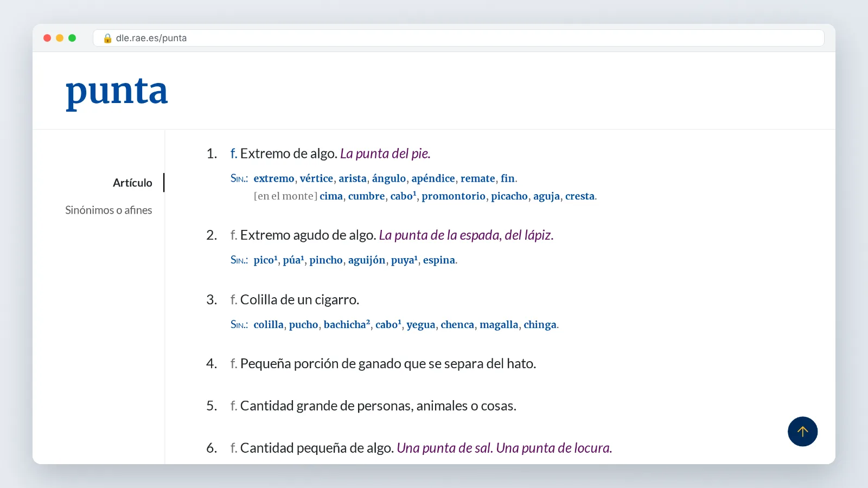Open the "púa" synonym link
This screenshot has width=868, height=488.
293,260
